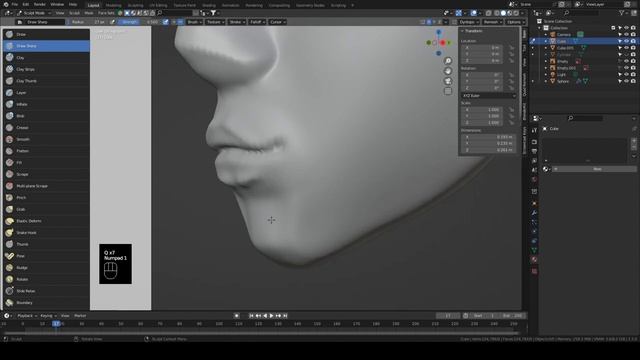Hide the Cube object in outliner
Screen dimensions: 640x360
626,41
